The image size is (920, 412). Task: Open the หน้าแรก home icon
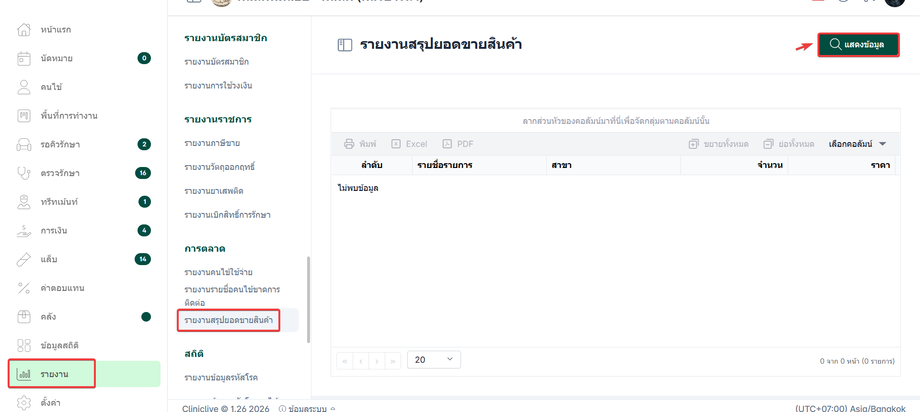23,29
